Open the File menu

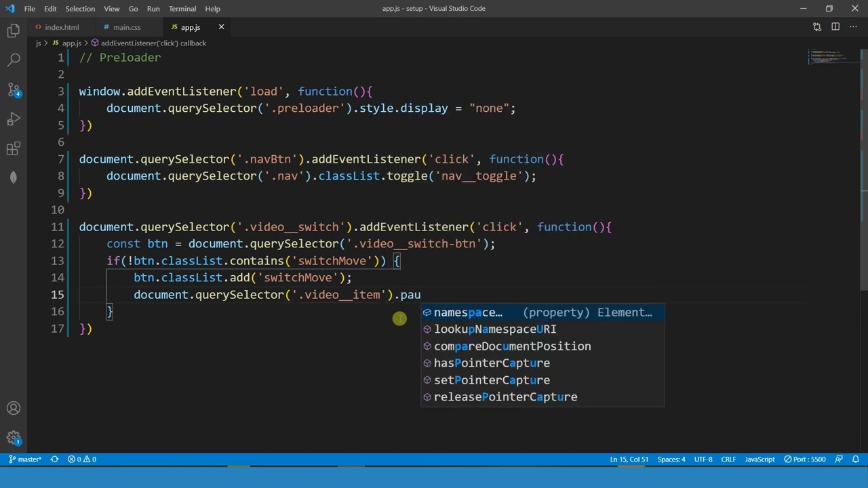[30, 9]
